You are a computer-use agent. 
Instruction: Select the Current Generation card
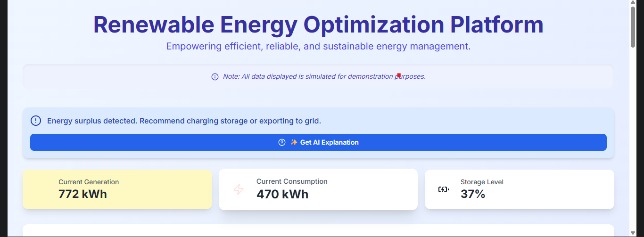tap(117, 189)
